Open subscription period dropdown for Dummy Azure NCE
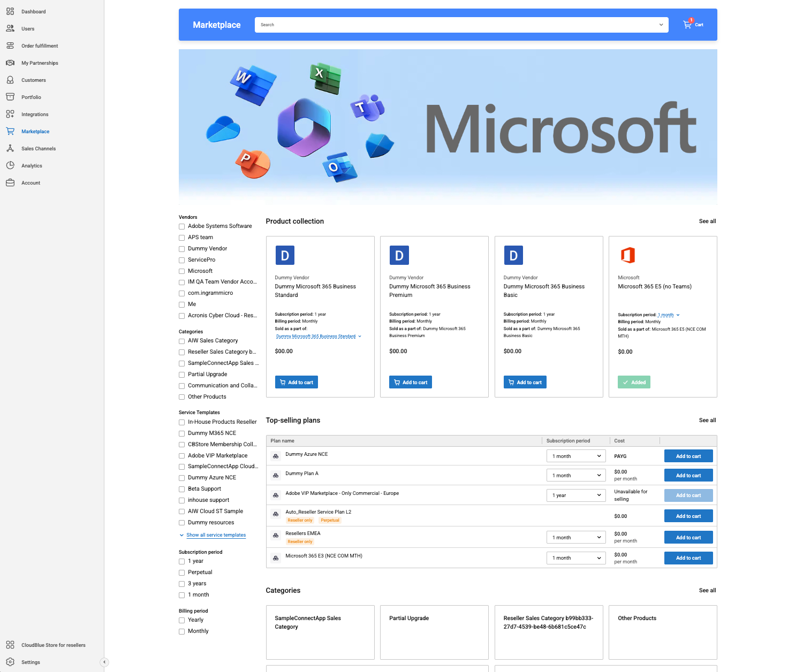The height and width of the screenshot is (672, 788). coord(576,456)
